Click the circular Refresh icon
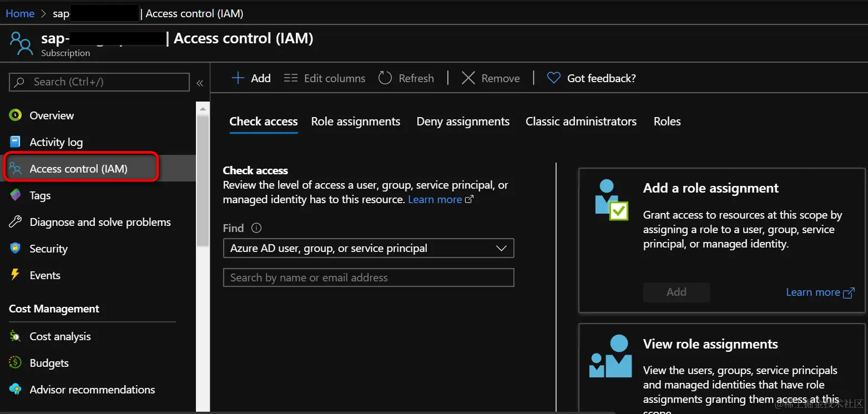 point(385,78)
